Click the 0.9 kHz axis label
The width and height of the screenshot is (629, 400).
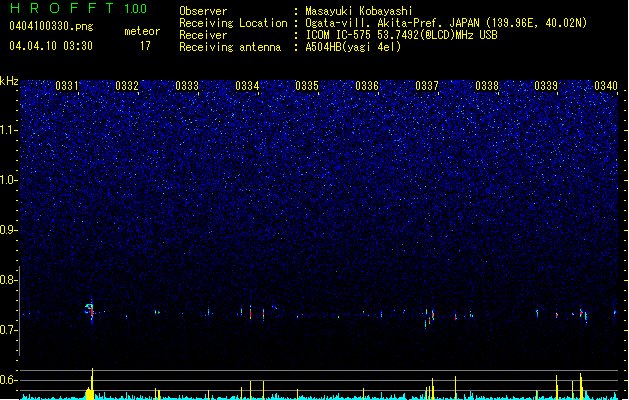click(x=9, y=230)
